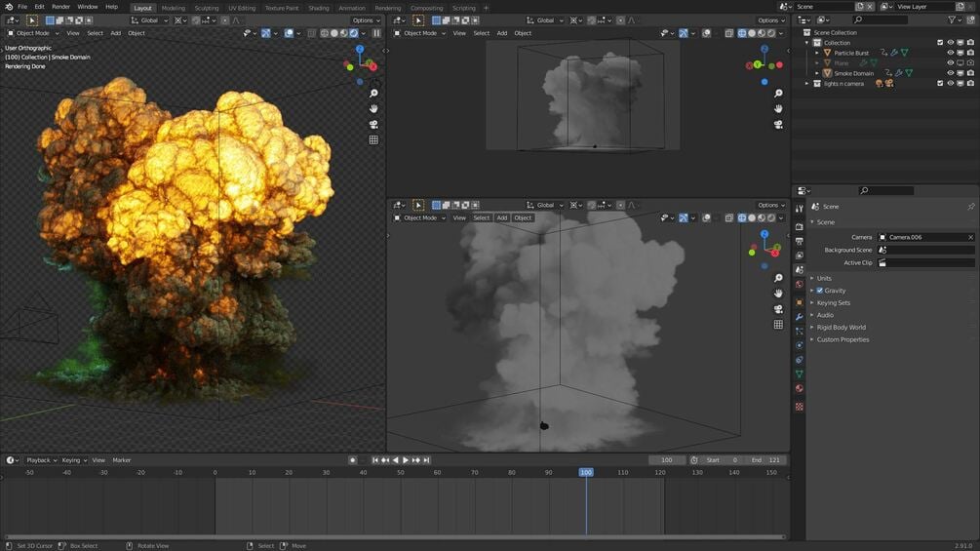Open the outliner filter funnel icon
This screenshot has width=980, height=551.
pos(953,20)
